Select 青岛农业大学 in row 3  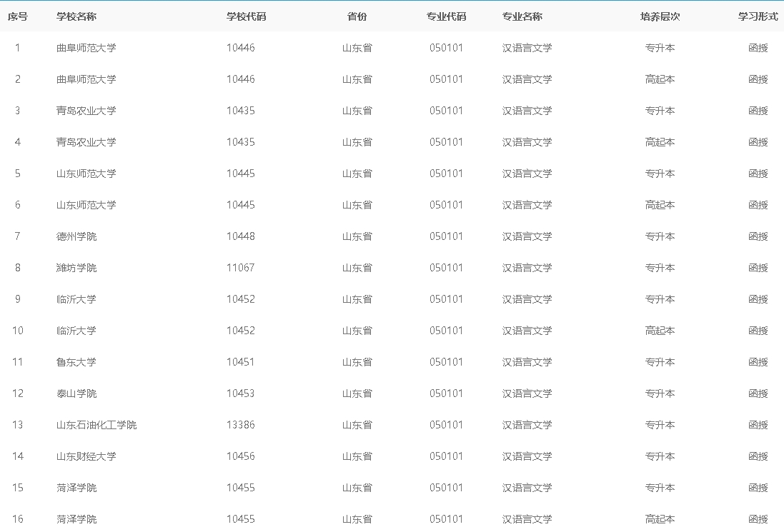coord(86,111)
